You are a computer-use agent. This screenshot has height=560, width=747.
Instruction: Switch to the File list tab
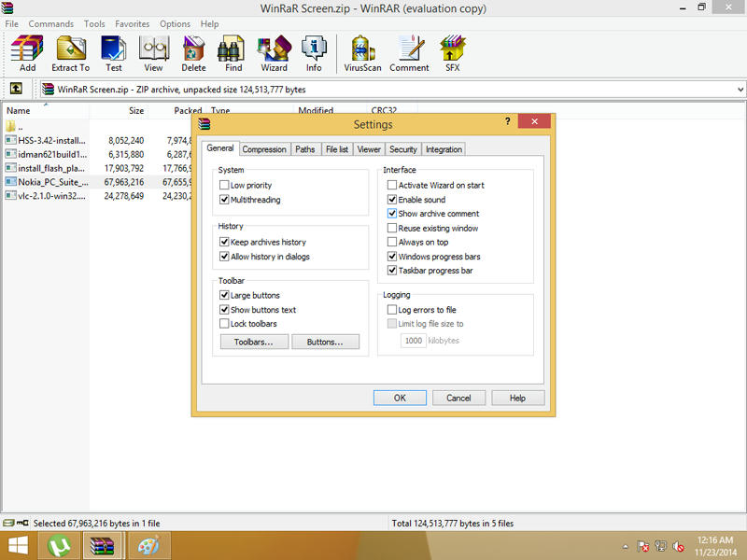point(337,149)
